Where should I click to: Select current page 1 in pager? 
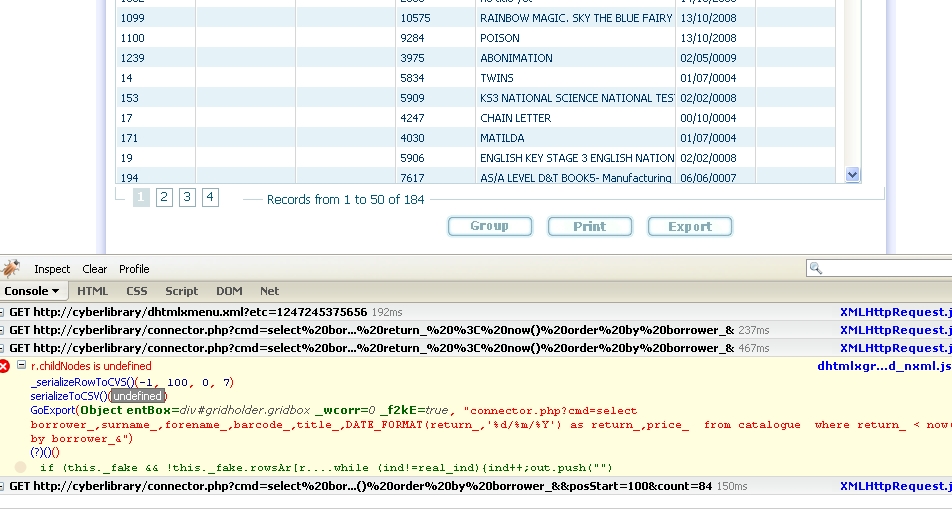(x=141, y=197)
